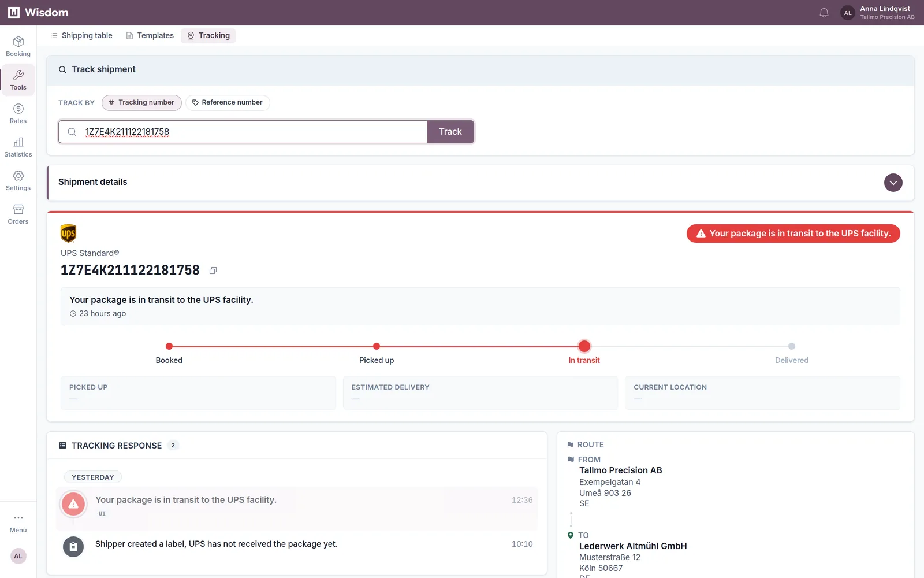Click the red in-transit status badge
This screenshot has height=578, width=924.
click(793, 234)
